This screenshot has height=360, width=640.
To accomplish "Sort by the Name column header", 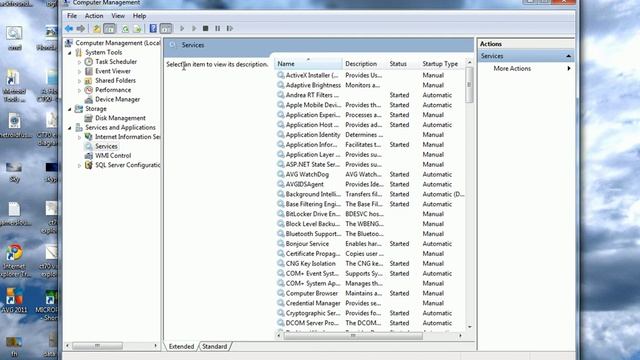I will (x=309, y=64).
